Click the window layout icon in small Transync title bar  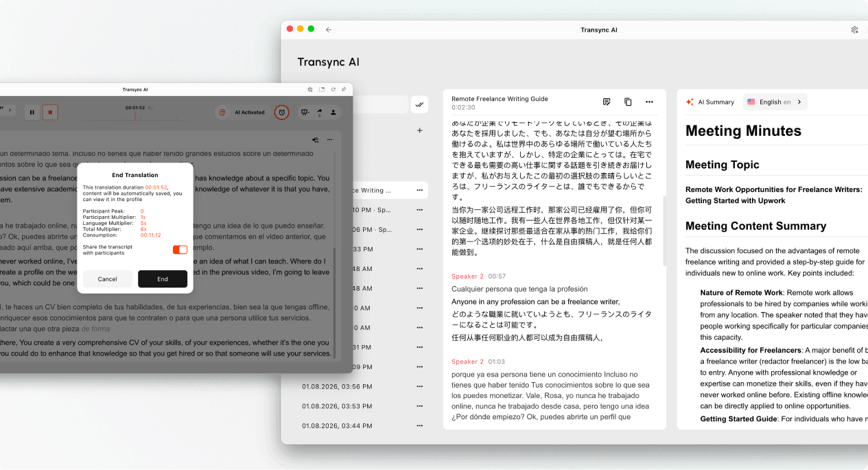pyautogui.click(x=322, y=89)
